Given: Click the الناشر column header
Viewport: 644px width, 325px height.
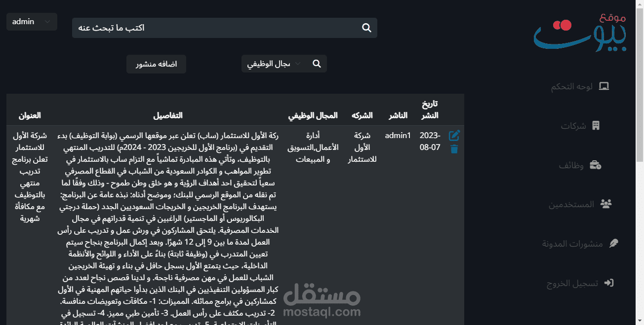Looking at the screenshot, I should point(398,115).
